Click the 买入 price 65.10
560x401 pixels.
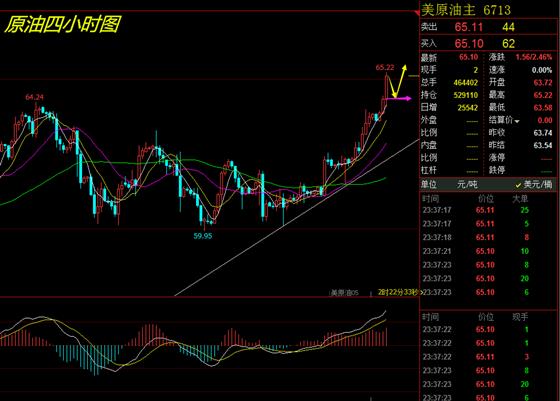pyautogui.click(x=469, y=44)
